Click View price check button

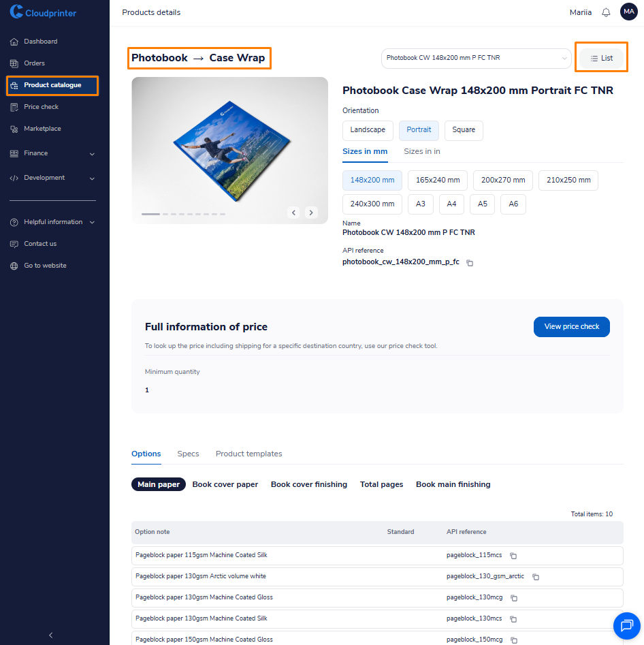[571, 327]
